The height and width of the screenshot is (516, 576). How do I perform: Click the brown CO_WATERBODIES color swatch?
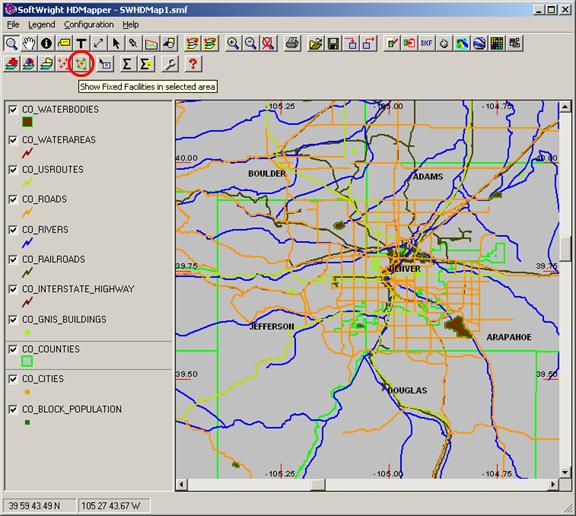[27, 122]
